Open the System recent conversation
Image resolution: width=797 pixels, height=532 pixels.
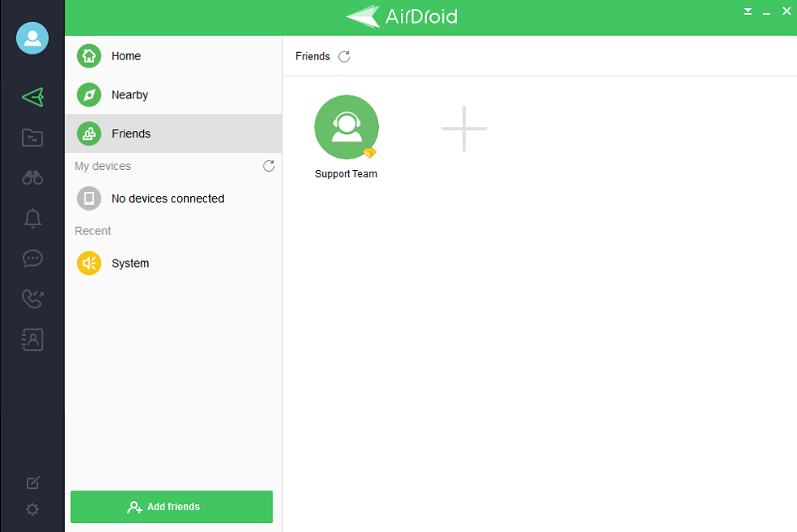pos(173,263)
